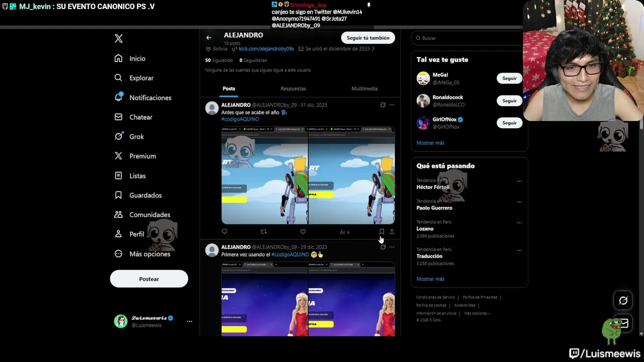Like the 31 dic. 2025 post
The image size is (644, 362).
click(303, 232)
